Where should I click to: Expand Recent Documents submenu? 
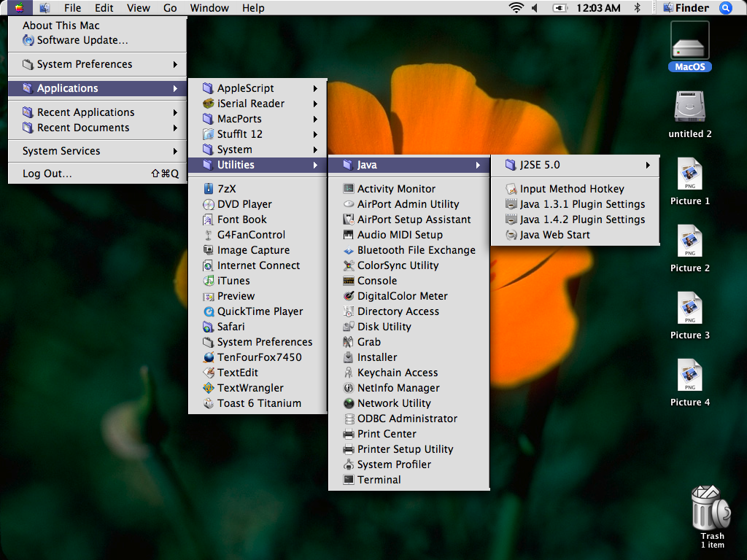click(x=97, y=127)
